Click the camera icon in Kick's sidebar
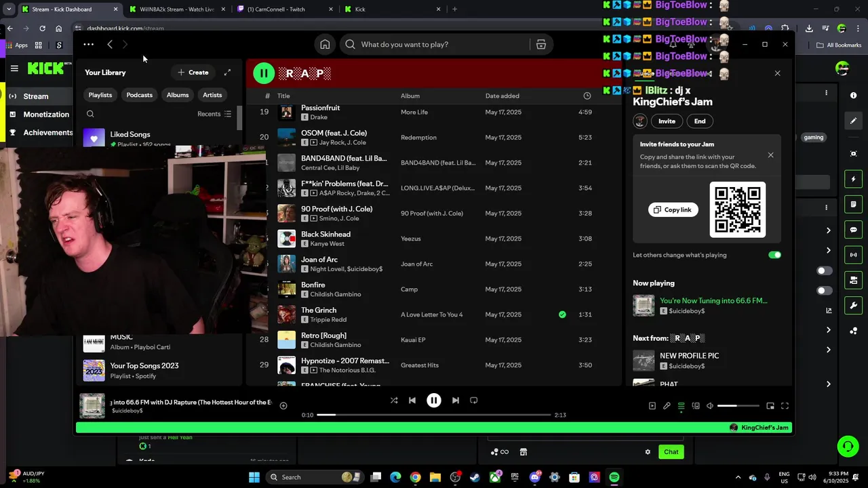Screen dimensions: 868x488 pyautogui.click(x=854, y=280)
